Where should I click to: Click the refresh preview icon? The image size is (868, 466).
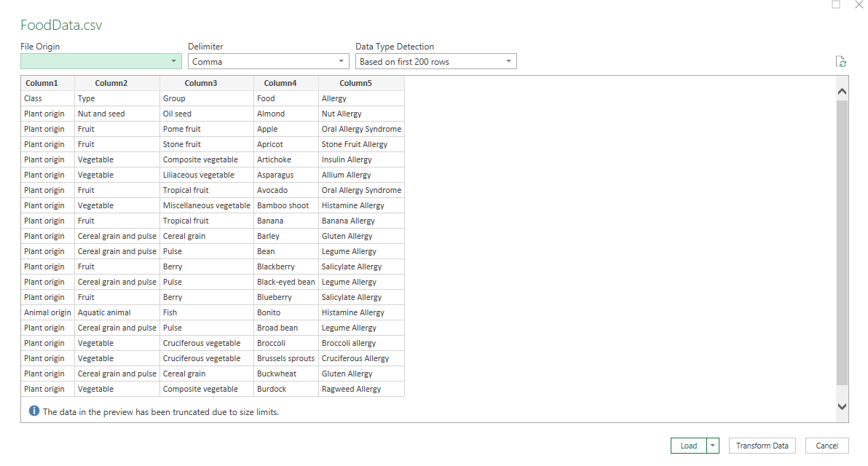point(841,62)
